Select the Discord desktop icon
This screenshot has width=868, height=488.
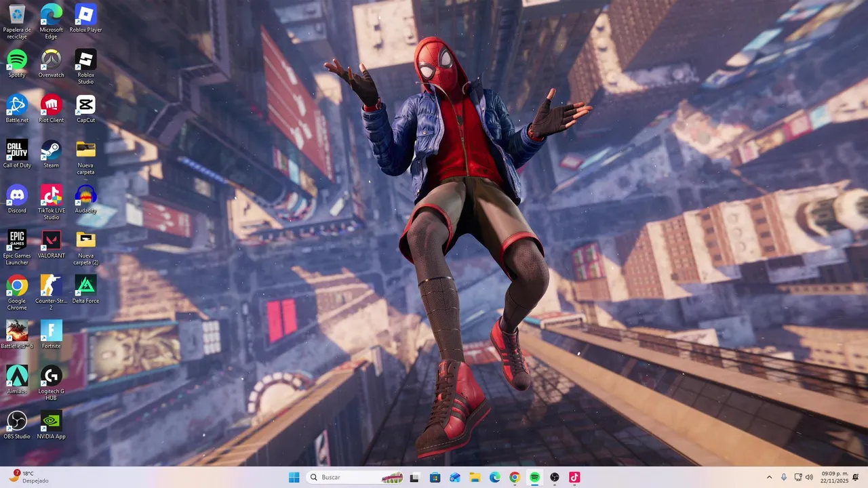point(17,199)
